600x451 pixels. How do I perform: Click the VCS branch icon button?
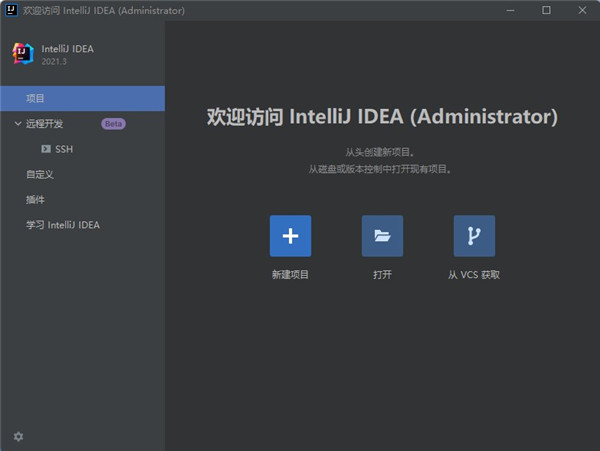pyautogui.click(x=474, y=236)
